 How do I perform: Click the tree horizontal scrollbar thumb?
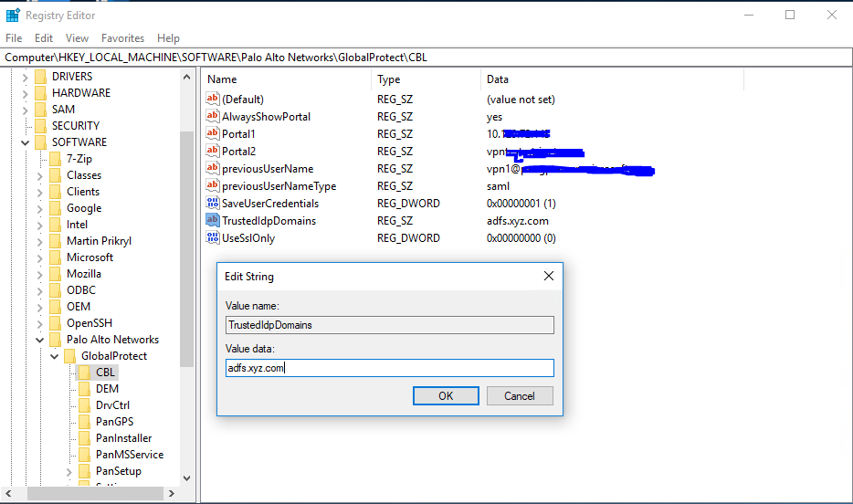(x=95, y=493)
